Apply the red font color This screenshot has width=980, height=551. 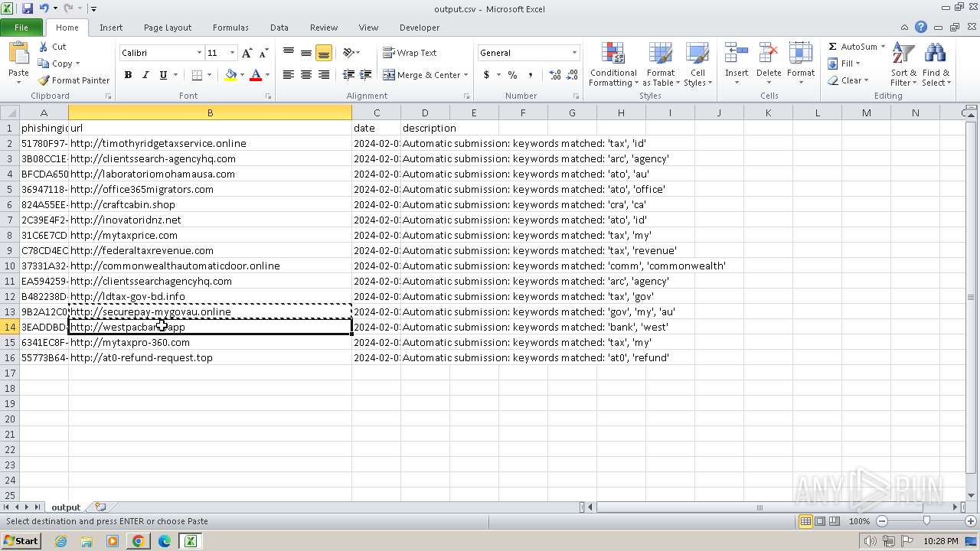[256, 75]
